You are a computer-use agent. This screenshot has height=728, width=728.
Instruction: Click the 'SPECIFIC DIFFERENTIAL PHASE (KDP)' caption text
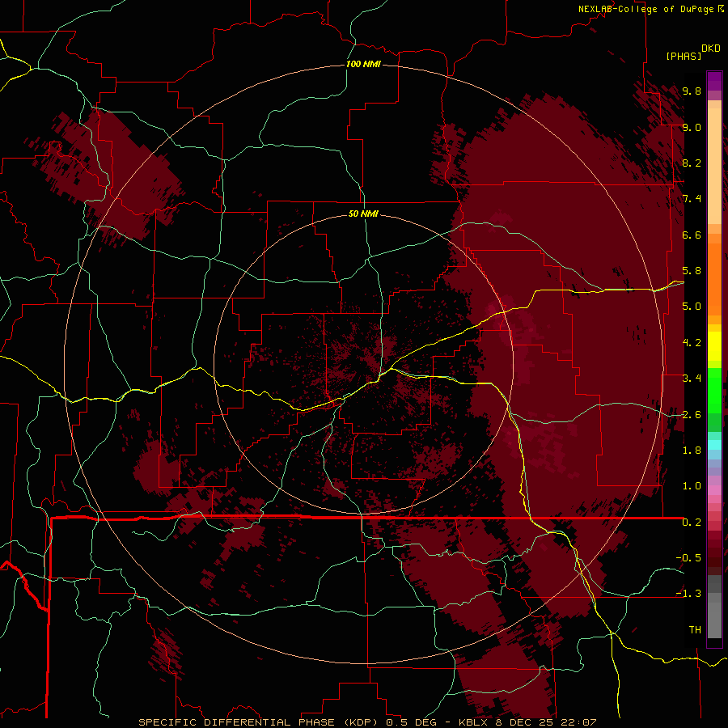click(x=259, y=722)
